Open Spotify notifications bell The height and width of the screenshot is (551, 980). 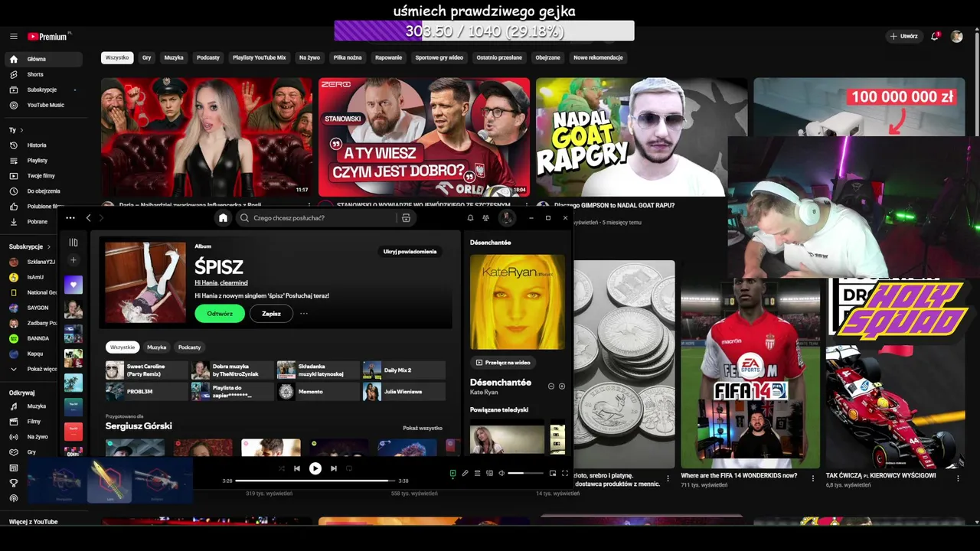470,218
